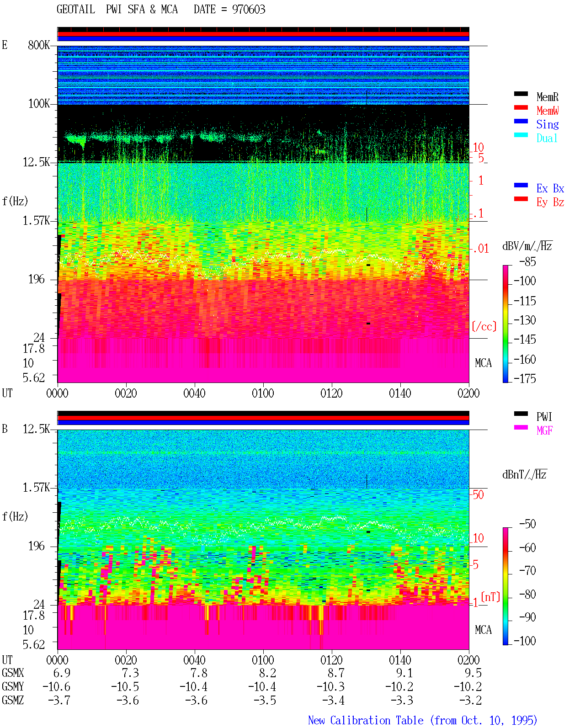Select the PWI legend label
585x728 pixels.
click(544, 417)
